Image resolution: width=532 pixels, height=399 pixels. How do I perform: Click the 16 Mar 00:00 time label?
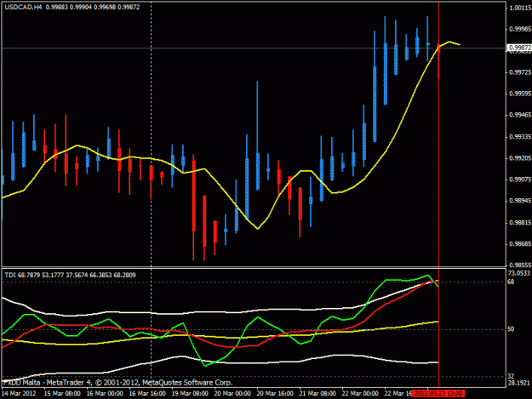point(105,394)
